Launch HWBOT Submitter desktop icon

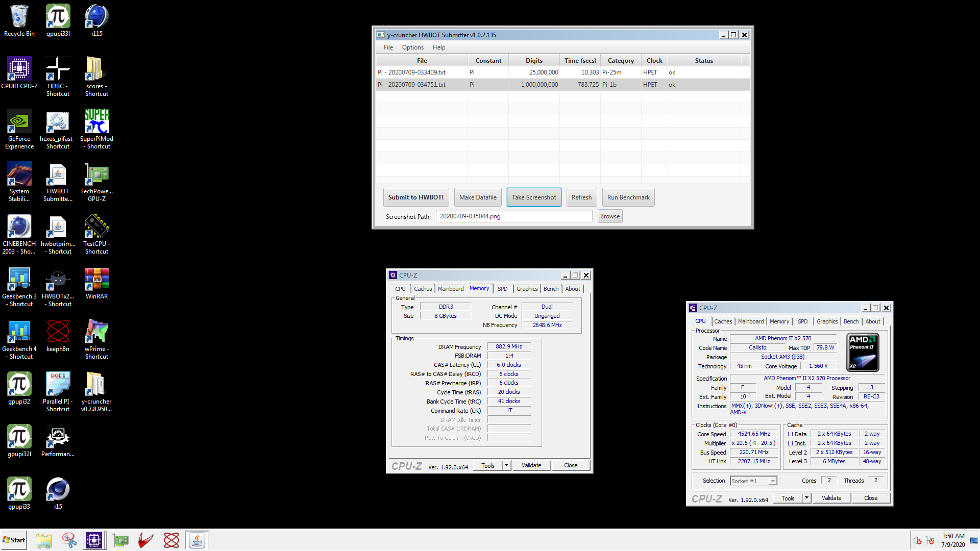click(58, 182)
